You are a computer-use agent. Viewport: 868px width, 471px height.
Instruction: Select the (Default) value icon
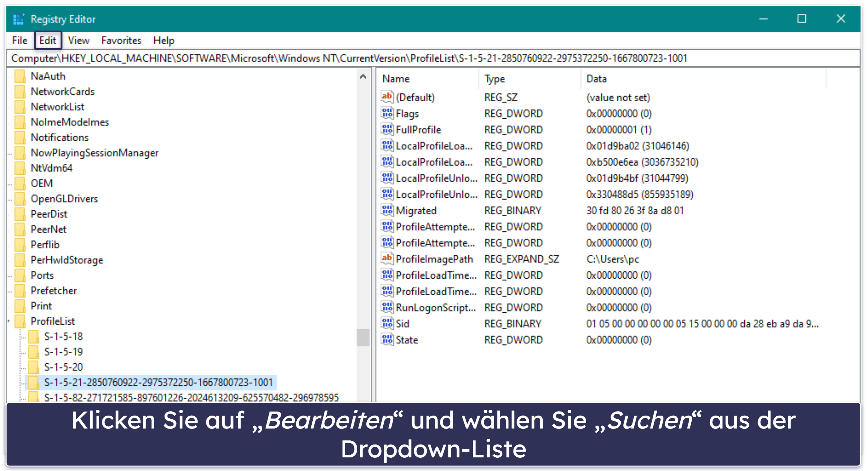(387, 97)
